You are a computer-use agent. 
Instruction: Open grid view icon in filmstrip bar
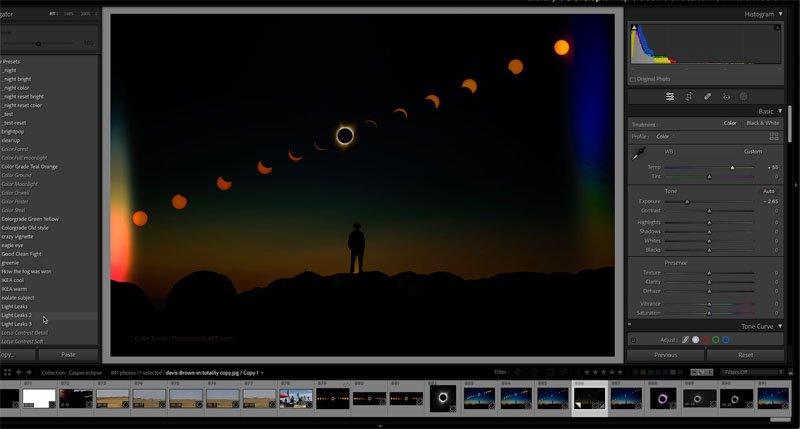click(7, 372)
